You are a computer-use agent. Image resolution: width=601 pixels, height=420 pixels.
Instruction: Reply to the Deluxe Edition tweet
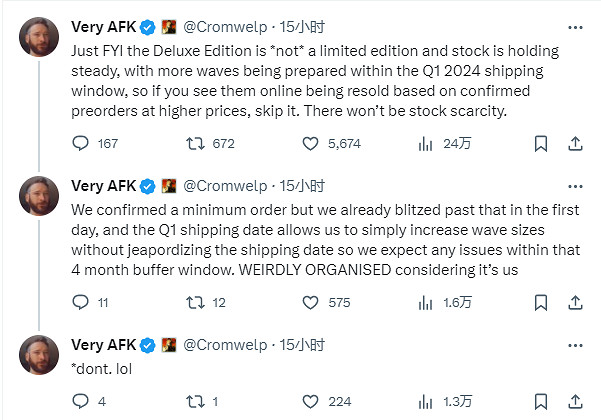point(83,144)
